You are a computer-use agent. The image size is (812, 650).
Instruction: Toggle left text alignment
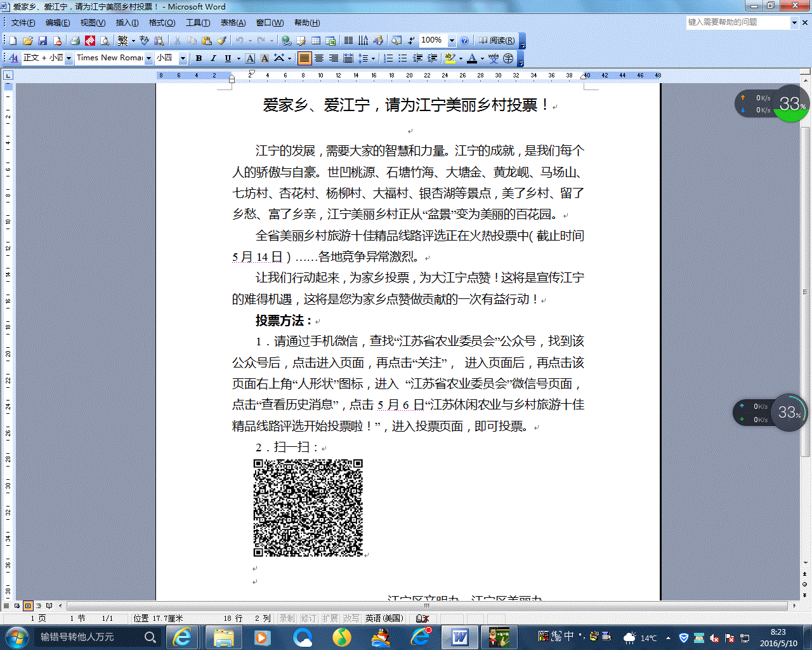(304, 58)
